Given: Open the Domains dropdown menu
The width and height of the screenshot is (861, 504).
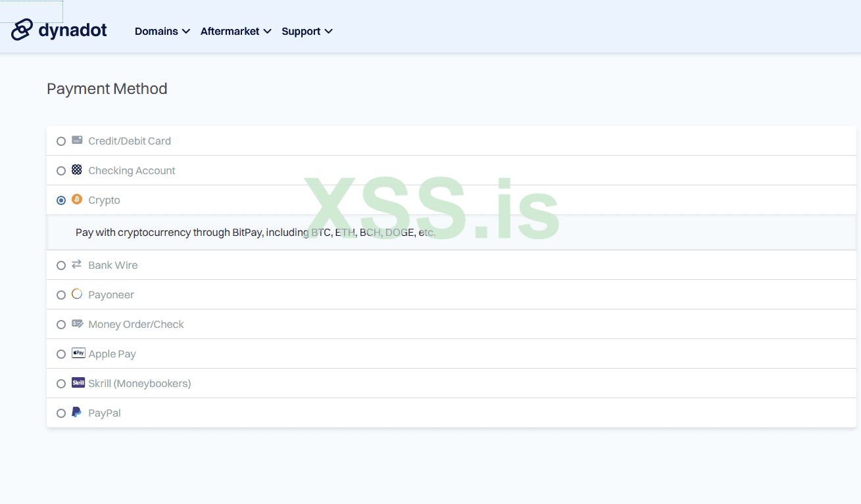Looking at the screenshot, I should pyautogui.click(x=162, y=31).
